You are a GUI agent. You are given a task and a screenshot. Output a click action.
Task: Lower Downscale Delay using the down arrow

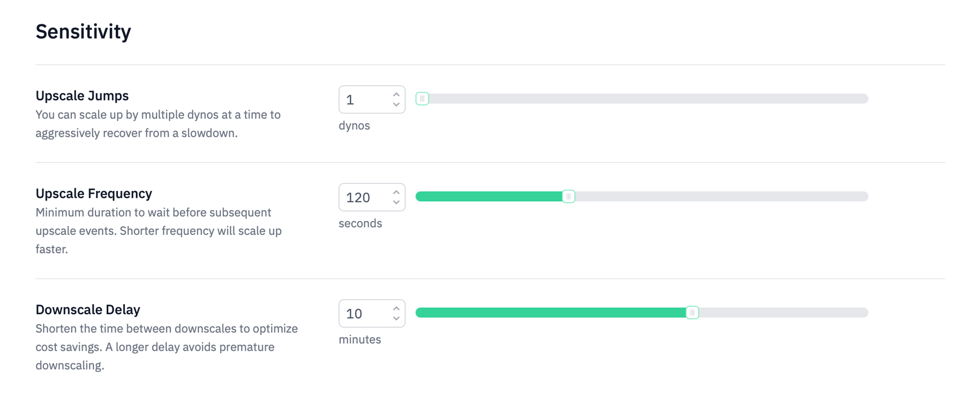pyautogui.click(x=396, y=319)
